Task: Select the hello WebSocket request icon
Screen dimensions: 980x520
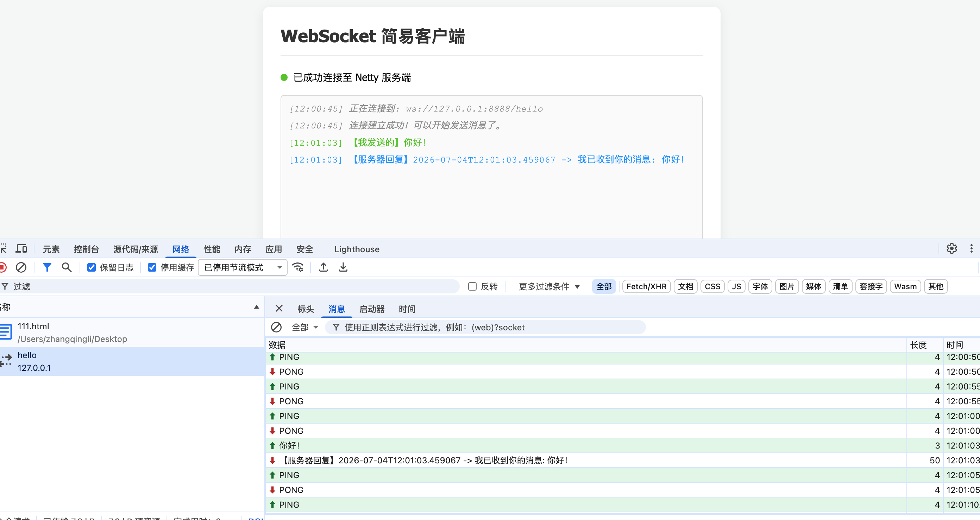Action: click(6, 360)
